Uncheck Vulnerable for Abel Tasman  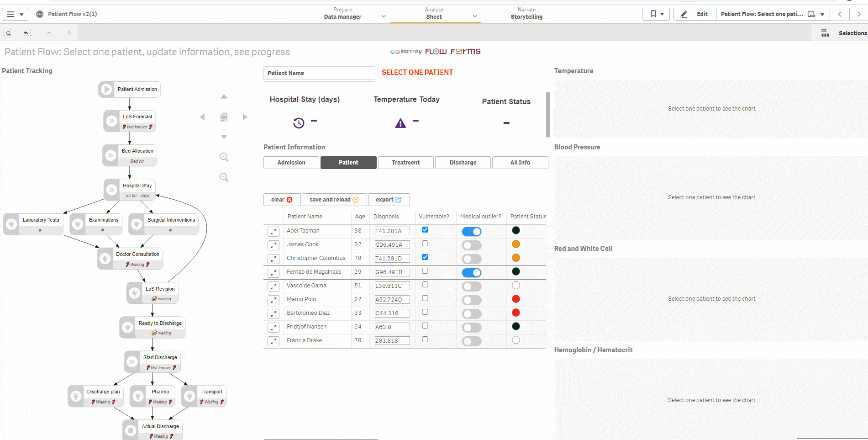(x=425, y=230)
